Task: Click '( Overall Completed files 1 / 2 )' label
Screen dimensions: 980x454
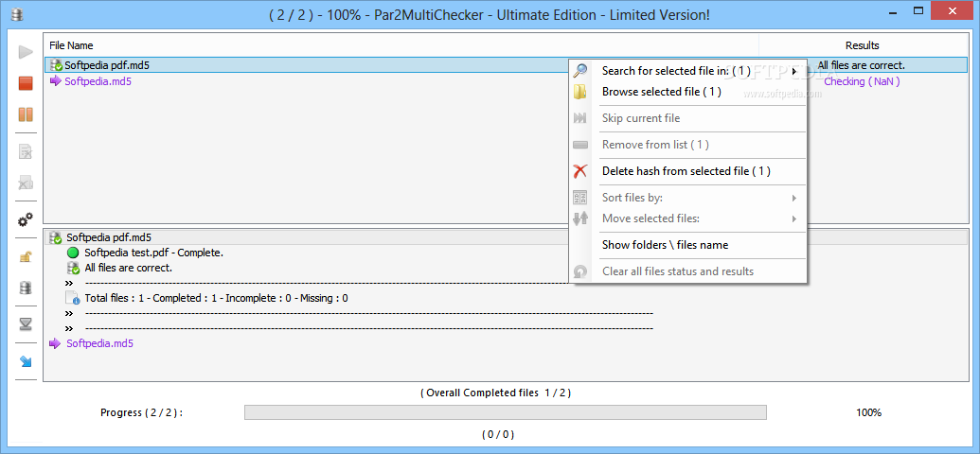Action: (495, 393)
